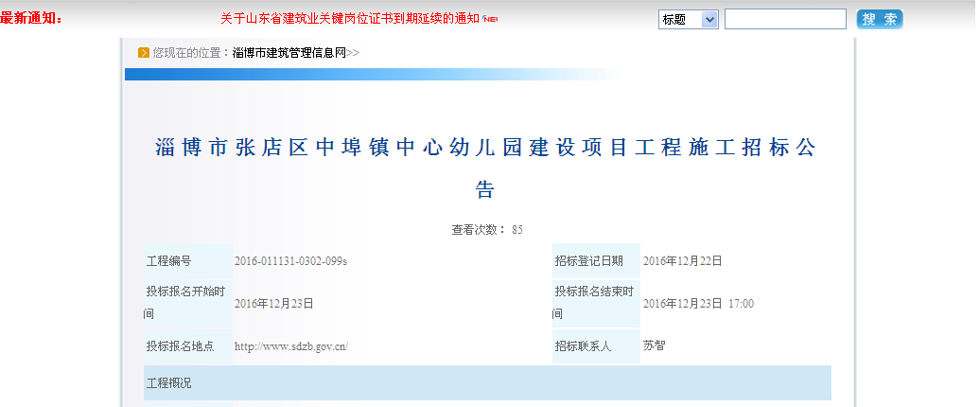This screenshot has width=980, height=407.
Task: Focus the search text input box
Action: [785, 20]
